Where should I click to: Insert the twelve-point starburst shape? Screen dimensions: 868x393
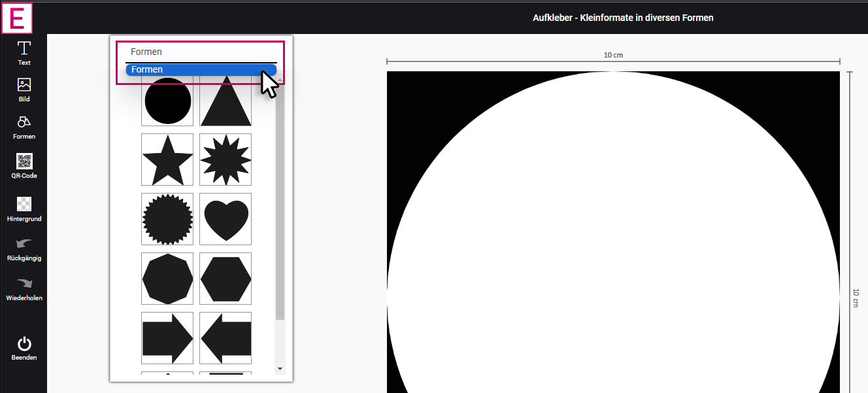coord(225,160)
